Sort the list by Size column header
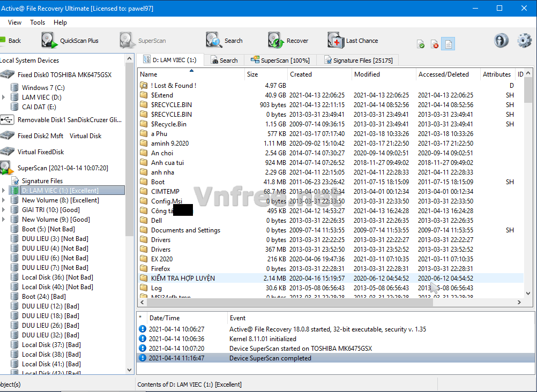Screen dimensions: 537x392 point(252,74)
